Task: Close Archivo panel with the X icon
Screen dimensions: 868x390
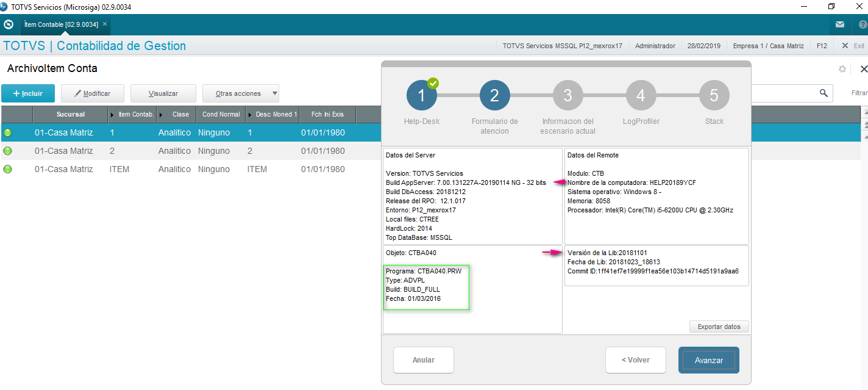Action: point(863,69)
